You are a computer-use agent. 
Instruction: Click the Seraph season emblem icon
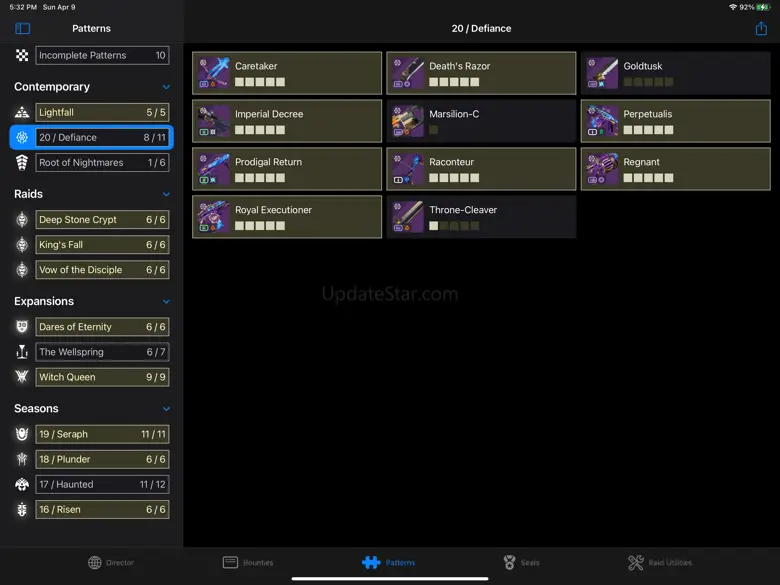pyautogui.click(x=22, y=434)
